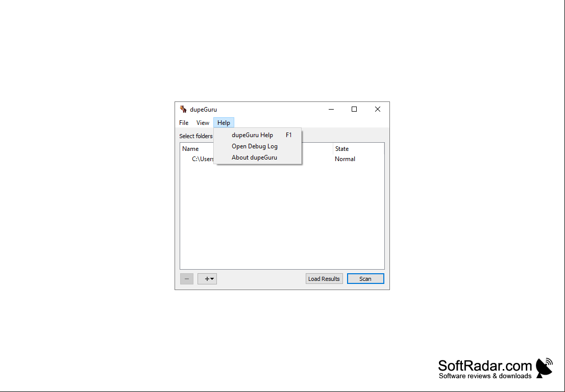
Task: Select Open Debug Log
Action: tap(258, 146)
